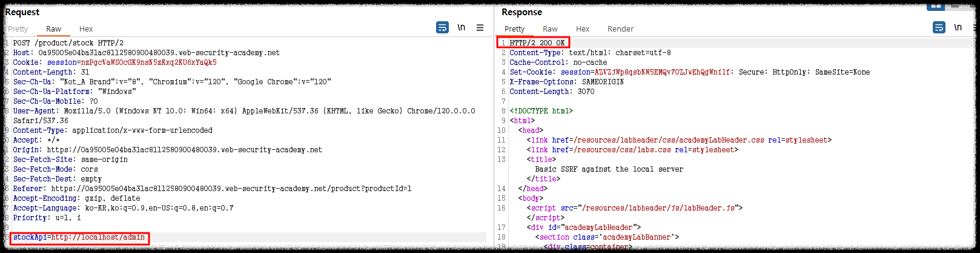Click the closing '</title>' tag line

coord(543,179)
